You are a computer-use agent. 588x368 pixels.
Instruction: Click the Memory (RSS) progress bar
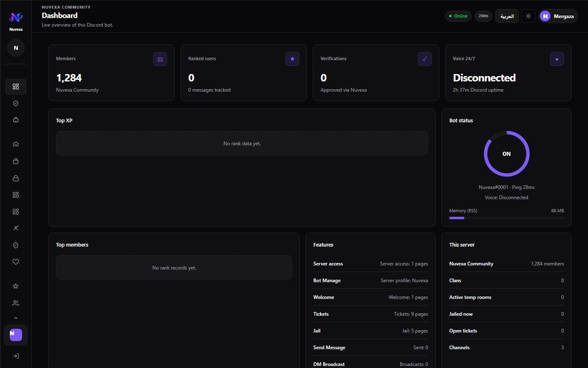click(507, 218)
